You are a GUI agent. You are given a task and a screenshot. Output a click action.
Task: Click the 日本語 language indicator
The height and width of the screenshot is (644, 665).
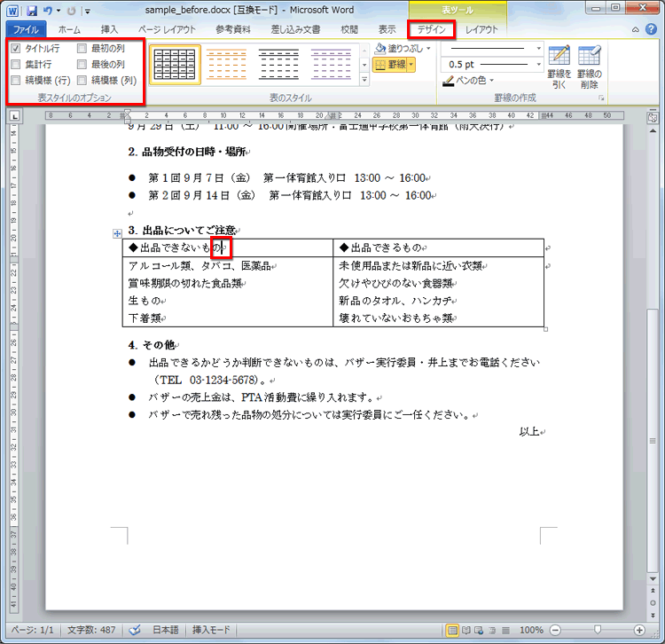tap(166, 630)
